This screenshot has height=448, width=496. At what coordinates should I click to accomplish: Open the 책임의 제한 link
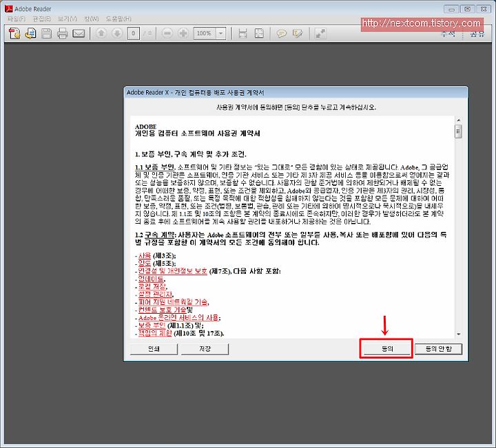pos(155,333)
